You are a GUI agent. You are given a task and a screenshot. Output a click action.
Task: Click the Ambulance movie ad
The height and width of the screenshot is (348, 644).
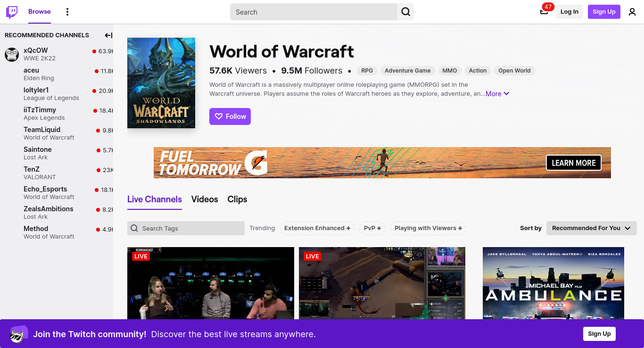tap(553, 283)
